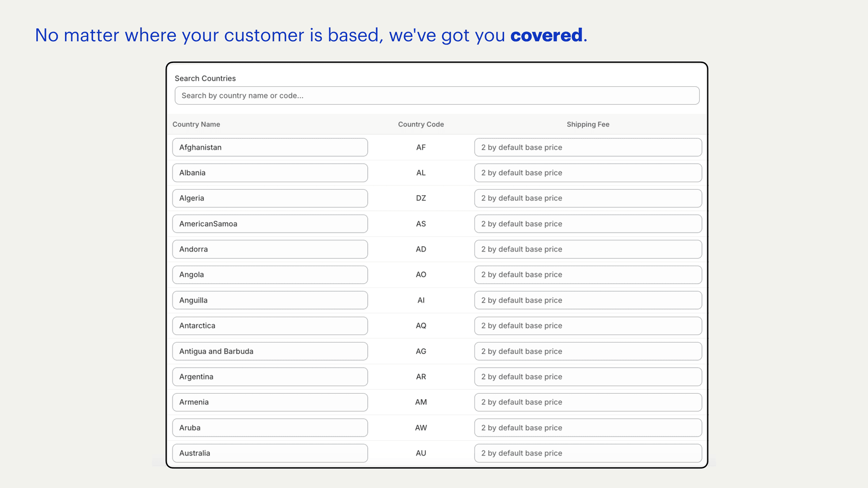Click the Country Name column header
This screenshot has width=868, height=488.
196,124
